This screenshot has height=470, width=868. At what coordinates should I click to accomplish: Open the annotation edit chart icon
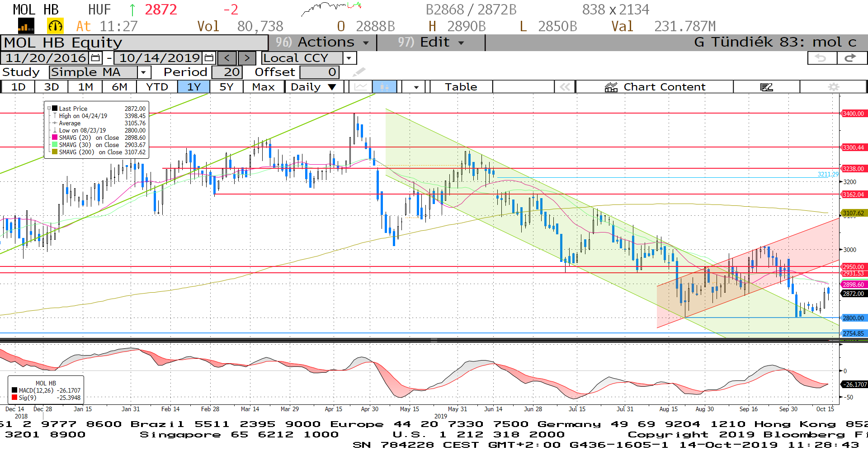pyautogui.click(x=766, y=87)
